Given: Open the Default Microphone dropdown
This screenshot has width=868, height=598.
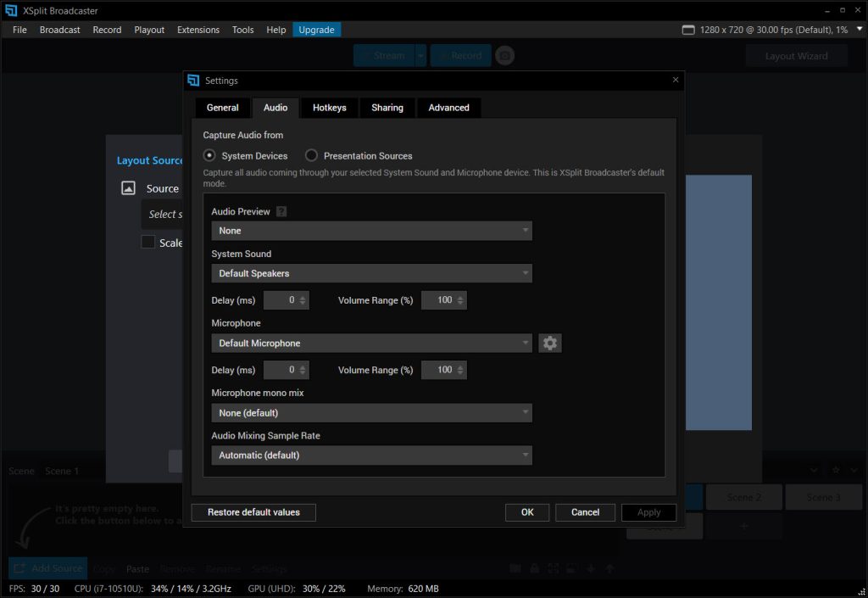Looking at the screenshot, I should (371, 344).
